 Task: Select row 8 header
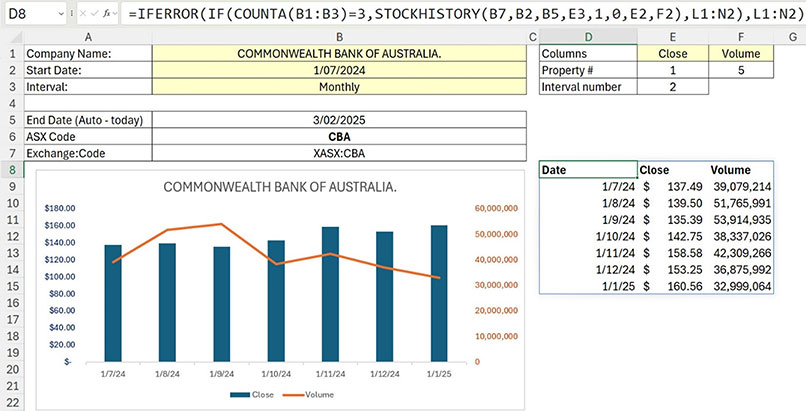(x=12, y=170)
